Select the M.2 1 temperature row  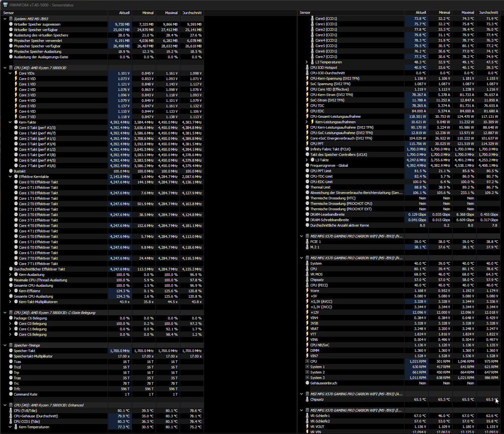(x=399, y=247)
